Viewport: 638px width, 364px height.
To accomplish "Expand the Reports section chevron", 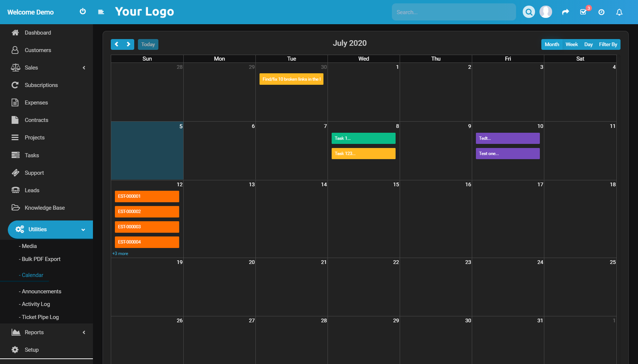I will pyautogui.click(x=84, y=332).
